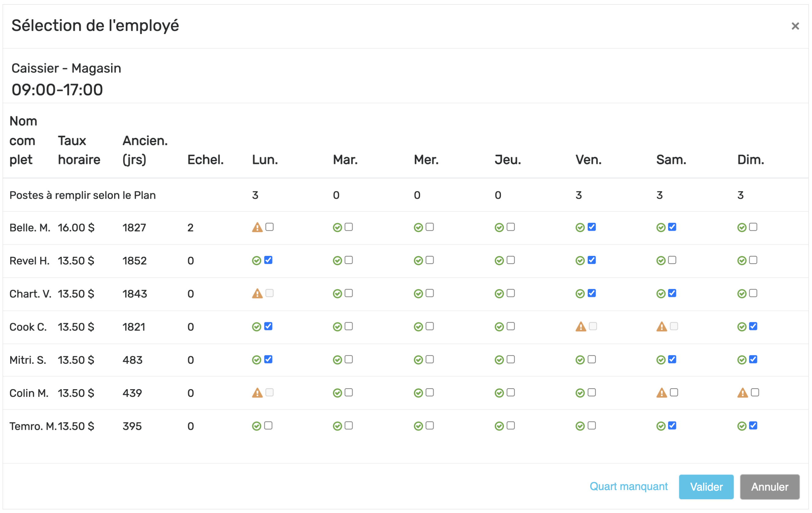This screenshot has height=513, width=812.
Task: Uncheck Belle M. Friday checkbox
Action: pyautogui.click(x=592, y=227)
